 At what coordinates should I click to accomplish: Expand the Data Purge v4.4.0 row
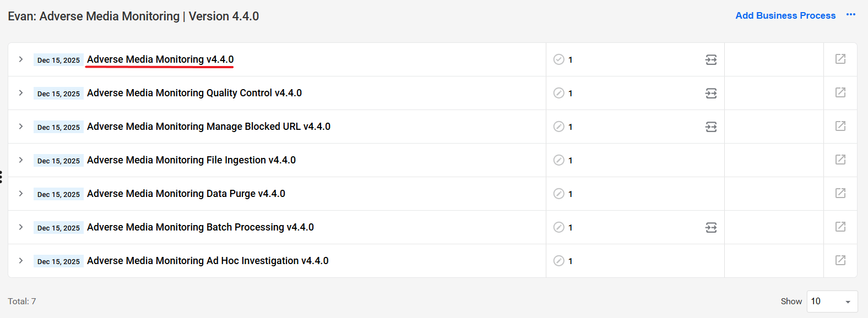point(21,193)
